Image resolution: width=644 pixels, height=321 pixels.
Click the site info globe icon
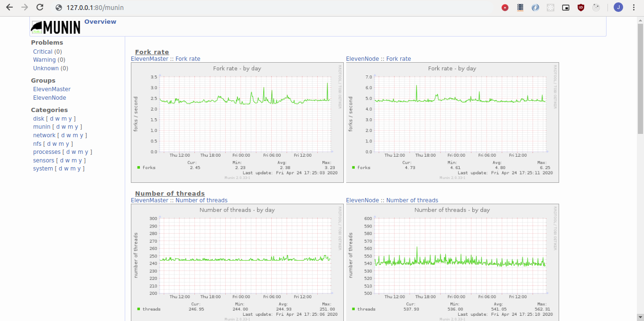[59, 8]
